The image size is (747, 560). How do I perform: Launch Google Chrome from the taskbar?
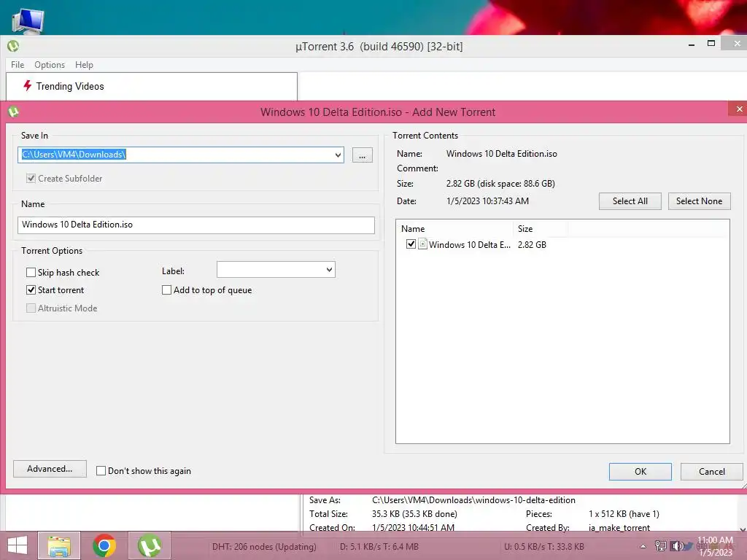tap(104, 545)
